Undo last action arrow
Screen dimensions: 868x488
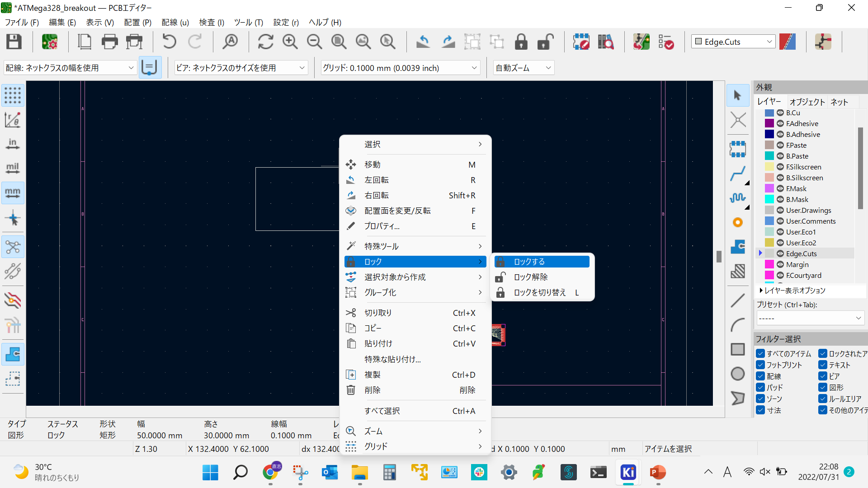point(169,42)
